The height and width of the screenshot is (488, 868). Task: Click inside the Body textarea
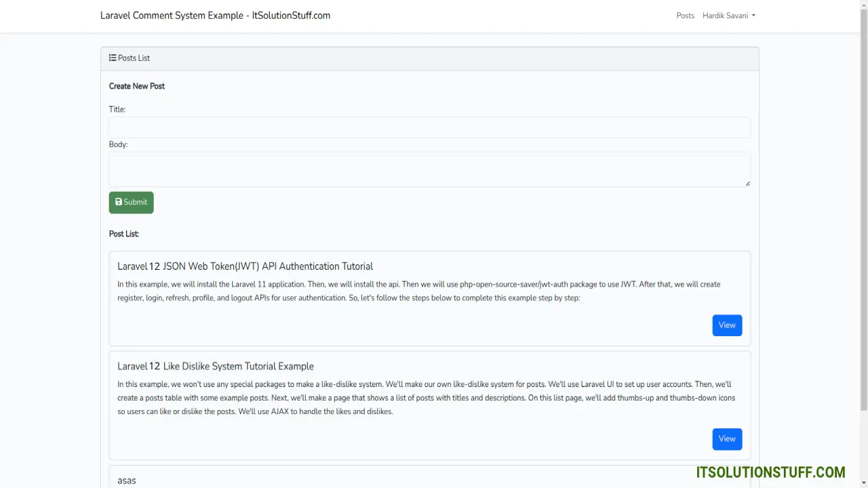coord(429,169)
